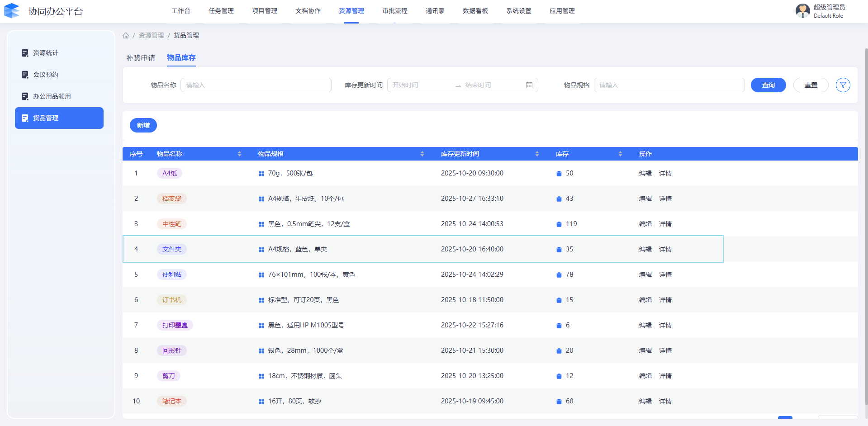868x426 pixels.
Task: Sort by 物品名称 column arrows
Action: point(239,154)
